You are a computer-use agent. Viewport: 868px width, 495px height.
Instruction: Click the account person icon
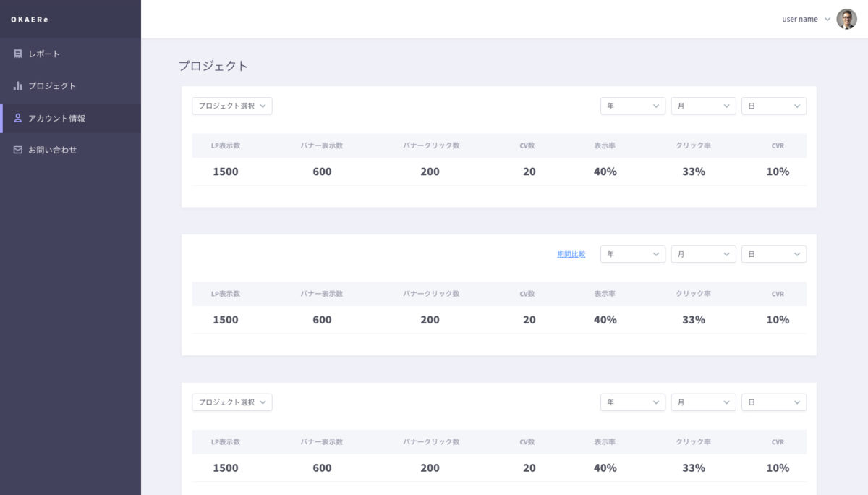[18, 118]
